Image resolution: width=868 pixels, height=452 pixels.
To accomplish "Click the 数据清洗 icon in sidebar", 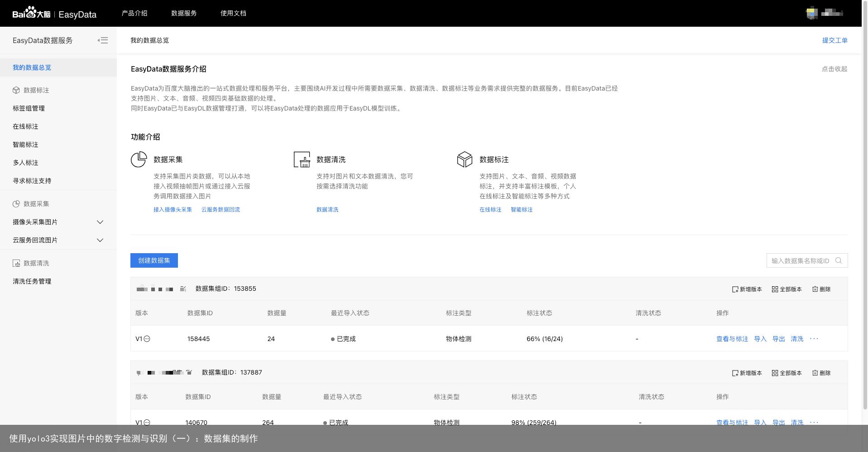I will (16, 263).
